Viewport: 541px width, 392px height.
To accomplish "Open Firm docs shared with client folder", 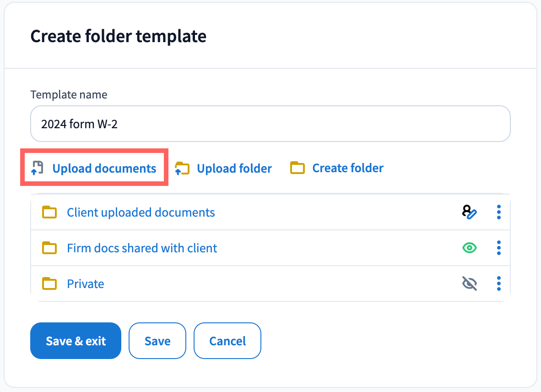I will (142, 248).
